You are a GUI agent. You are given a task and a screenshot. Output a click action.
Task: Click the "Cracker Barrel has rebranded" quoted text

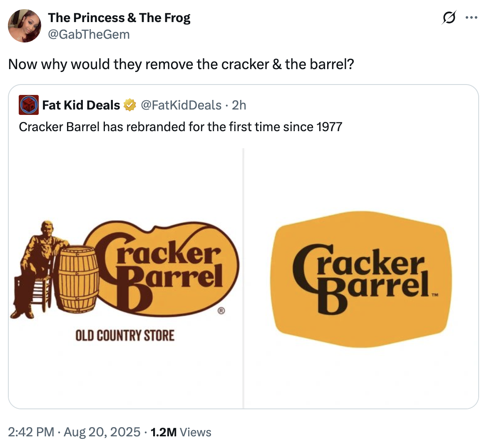pyautogui.click(x=180, y=127)
